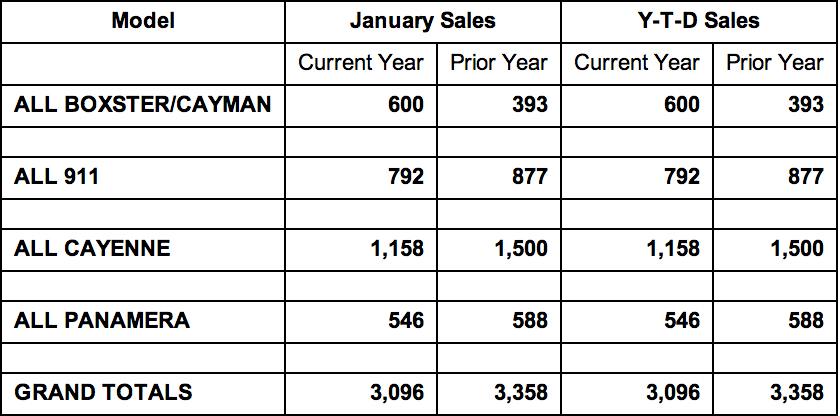Click the Model column header
This screenshot has width=840, height=416.
click(145, 21)
